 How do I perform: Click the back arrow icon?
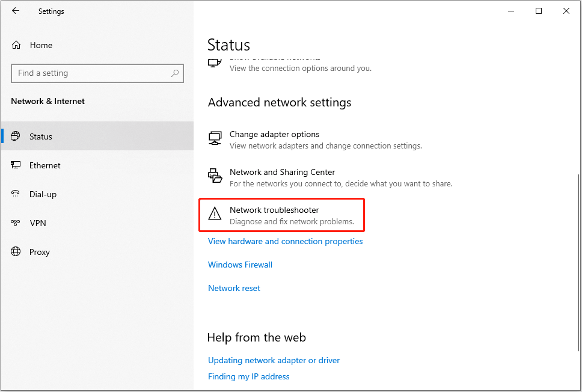16,11
